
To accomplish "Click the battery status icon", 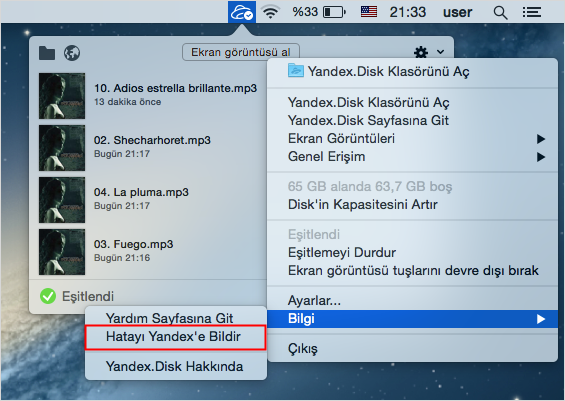I will click(x=334, y=12).
